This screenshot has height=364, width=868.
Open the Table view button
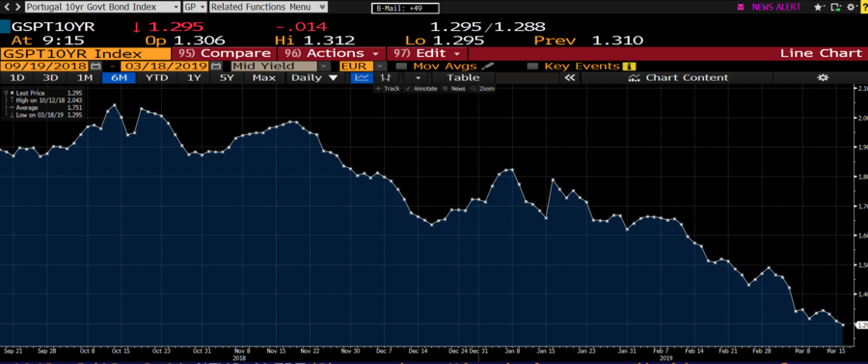tap(463, 77)
